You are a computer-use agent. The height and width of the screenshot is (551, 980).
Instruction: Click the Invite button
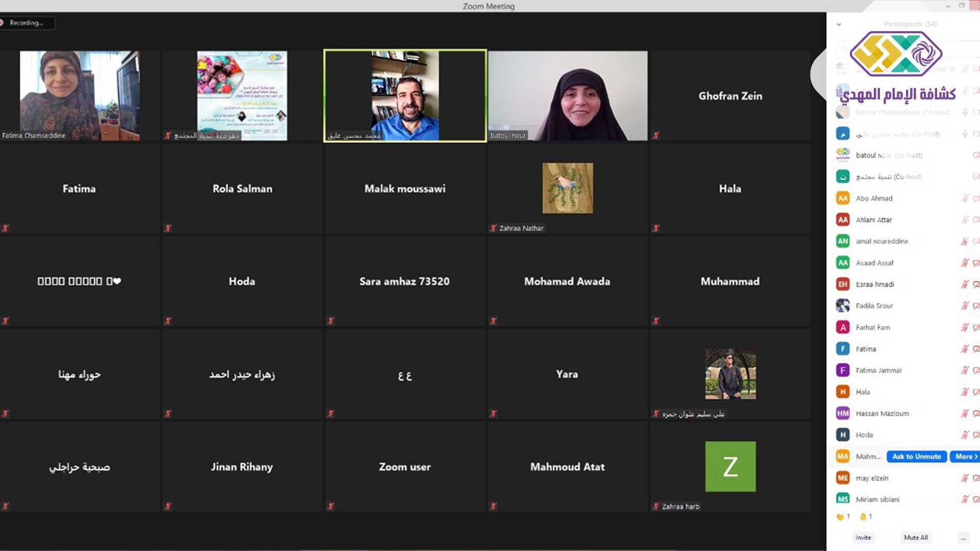click(x=863, y=538)
